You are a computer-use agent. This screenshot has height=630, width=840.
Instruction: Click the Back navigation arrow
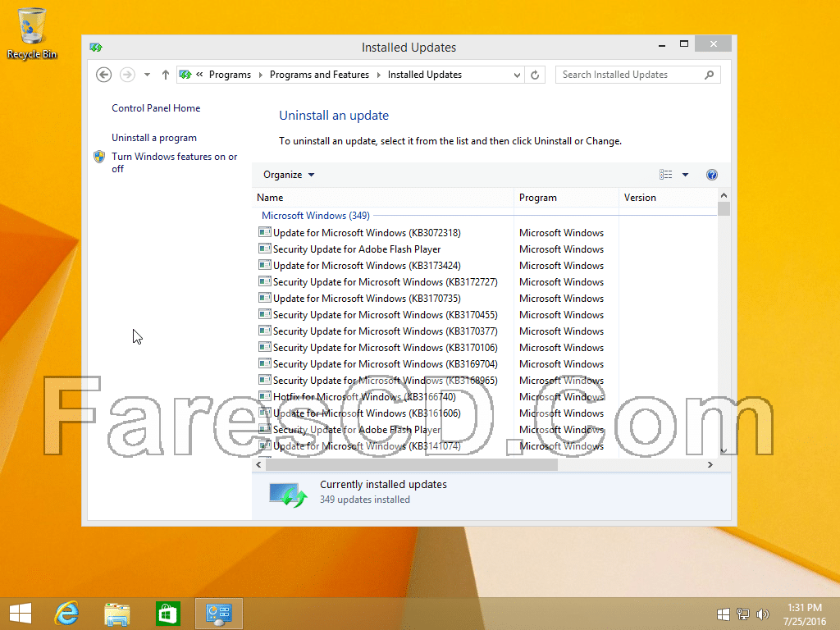104,75
